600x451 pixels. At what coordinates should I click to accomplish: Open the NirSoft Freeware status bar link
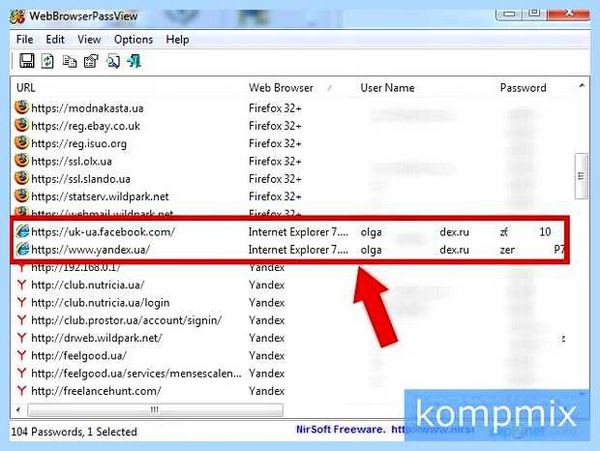click(385, 430)
